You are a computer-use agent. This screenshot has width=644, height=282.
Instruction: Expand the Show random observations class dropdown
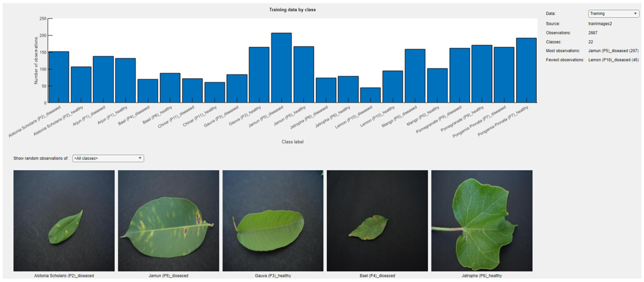[108, 158]
